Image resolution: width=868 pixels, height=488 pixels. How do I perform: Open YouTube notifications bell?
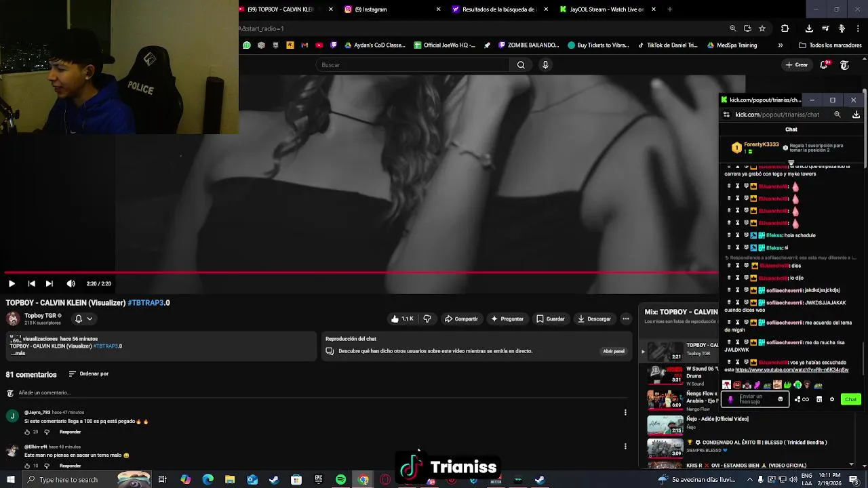click(825, 65)
